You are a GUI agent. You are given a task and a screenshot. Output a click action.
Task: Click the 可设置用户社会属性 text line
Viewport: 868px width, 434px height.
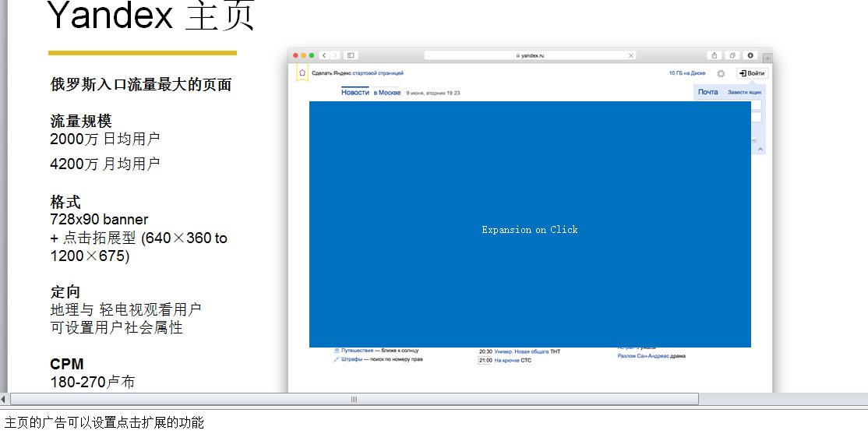116,328
